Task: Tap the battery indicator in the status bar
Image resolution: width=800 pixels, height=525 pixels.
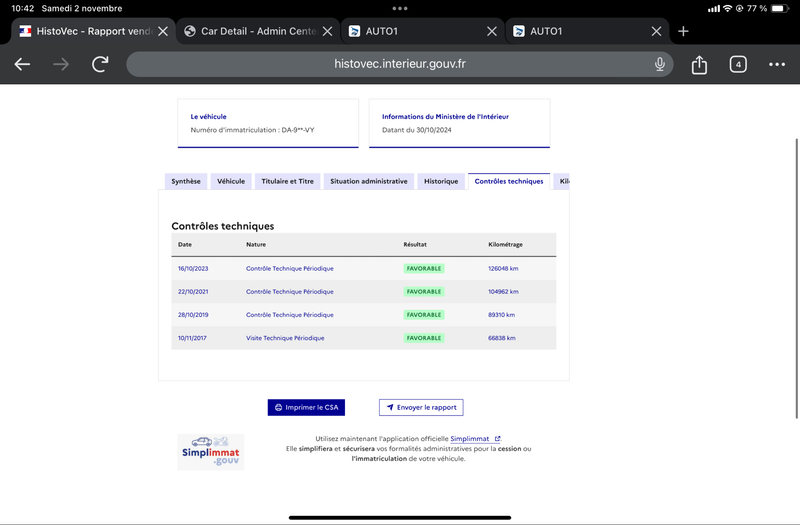Action: [780, 8]
